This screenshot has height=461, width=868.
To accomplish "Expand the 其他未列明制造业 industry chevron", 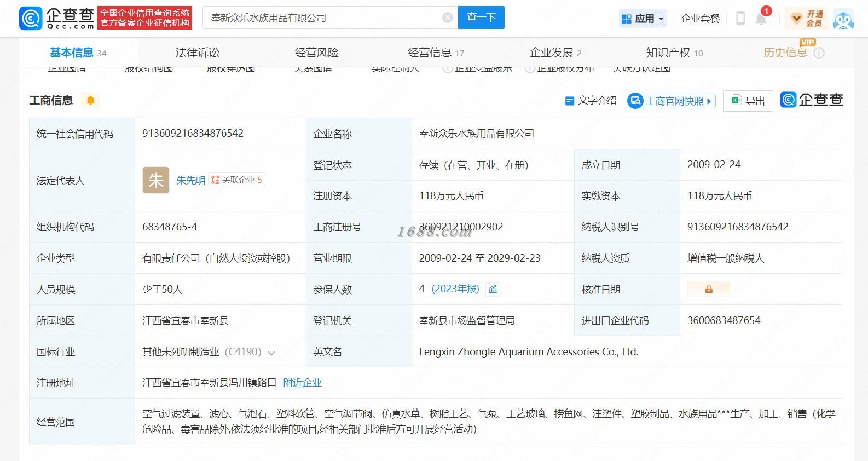I will (271, 353).
